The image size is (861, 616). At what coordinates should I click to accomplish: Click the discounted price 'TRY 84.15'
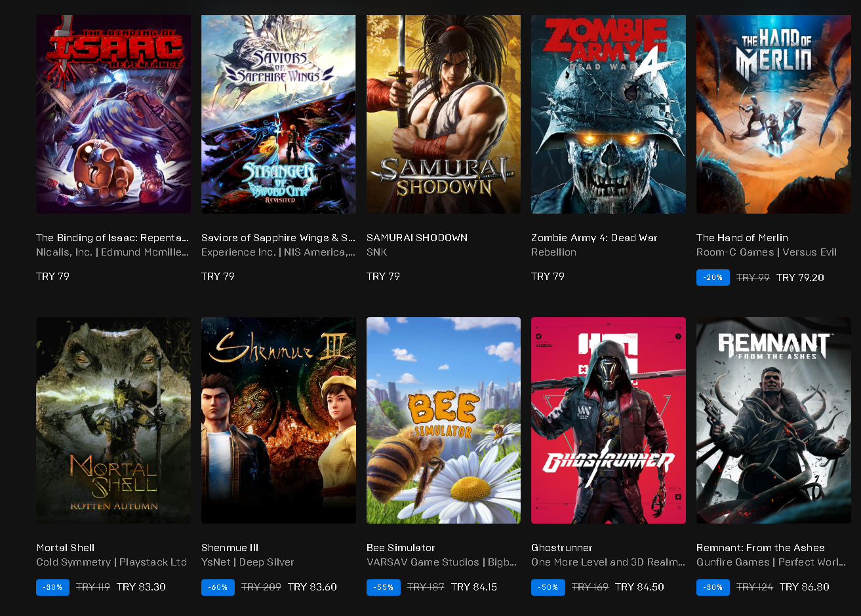pyautogui.click(x=474, y=587)
